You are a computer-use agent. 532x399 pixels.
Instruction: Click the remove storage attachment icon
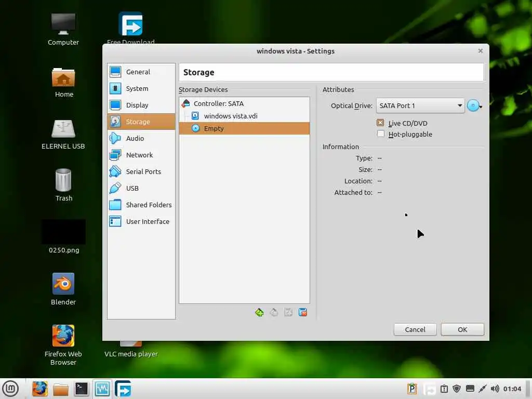pyautogui.click(x=303, y=312)
